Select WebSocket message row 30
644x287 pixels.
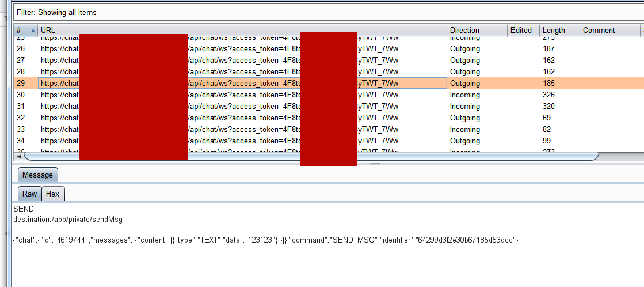point(329,95)
